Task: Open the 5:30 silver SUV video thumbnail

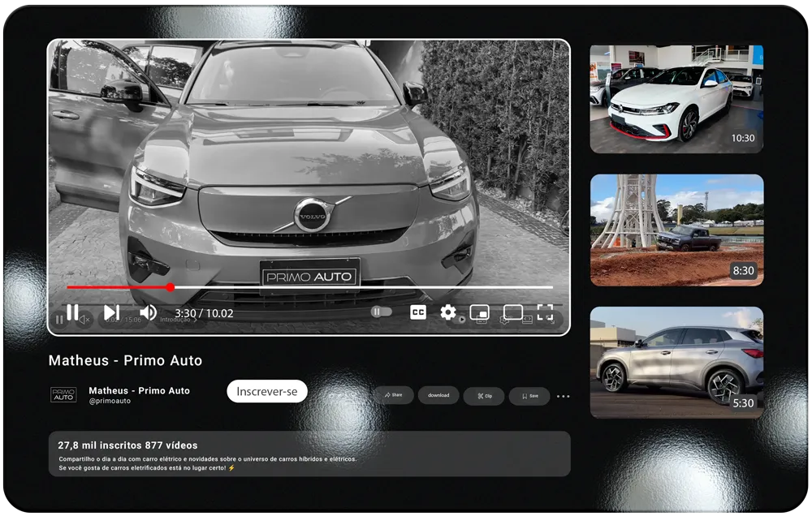Action: click(x=677, y=363)
